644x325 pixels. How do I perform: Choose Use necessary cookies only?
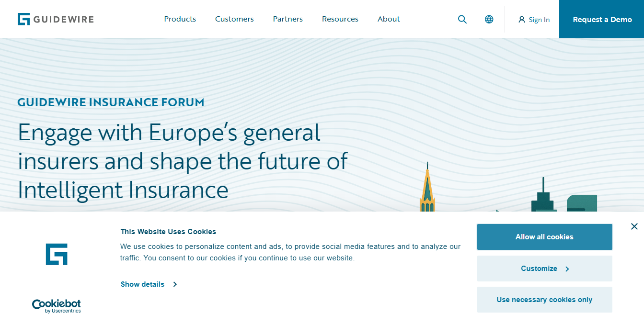pyautogui.click(x=544, y=300)
